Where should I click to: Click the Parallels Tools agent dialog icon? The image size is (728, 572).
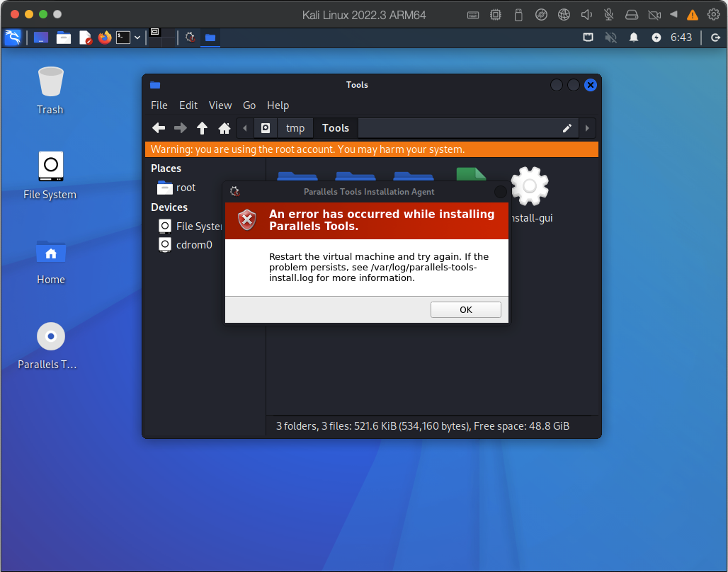pyautogui.click(x=235, y=191)
